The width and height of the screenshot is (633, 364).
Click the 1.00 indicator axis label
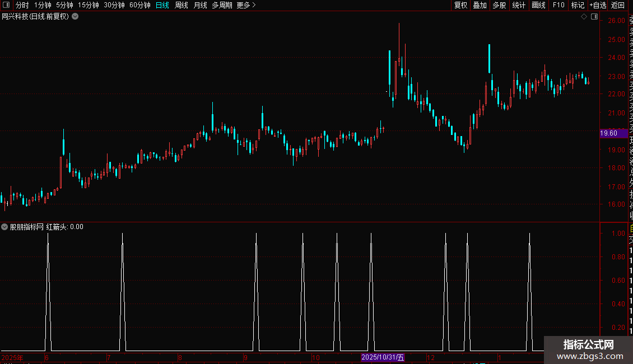(618, 234)
